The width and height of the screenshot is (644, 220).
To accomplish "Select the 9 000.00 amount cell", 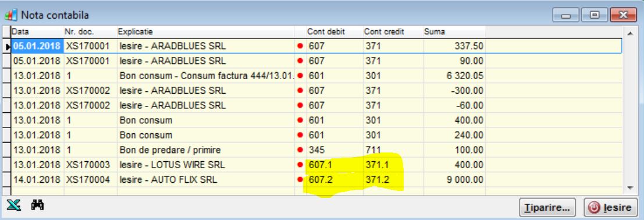I will pos(454,180).
